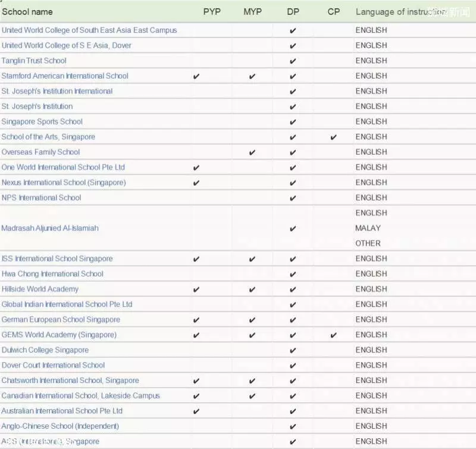The height and width of the screenshot is (449, 476).
Task: Click the MYP column header
Action: click(x=252, y=12)
